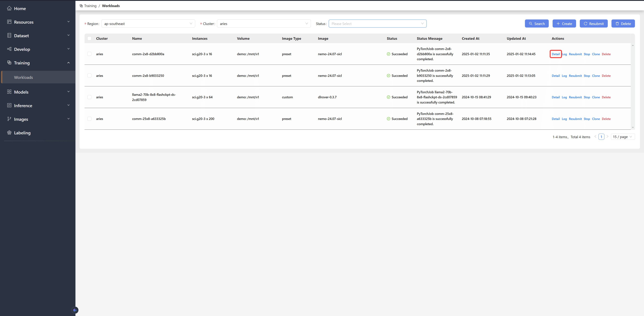644x316 pixels.
Task: Click the top Delete button
Action: click(623, 24)
